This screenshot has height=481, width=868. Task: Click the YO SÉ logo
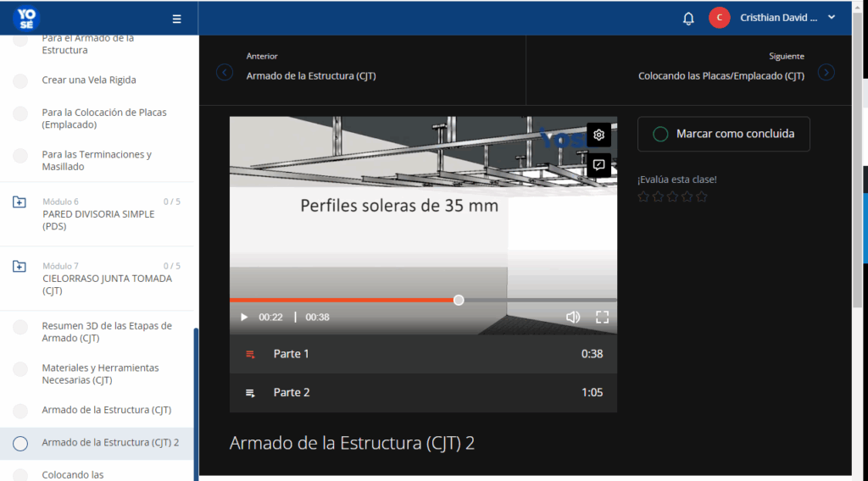(x=27, y=18)
